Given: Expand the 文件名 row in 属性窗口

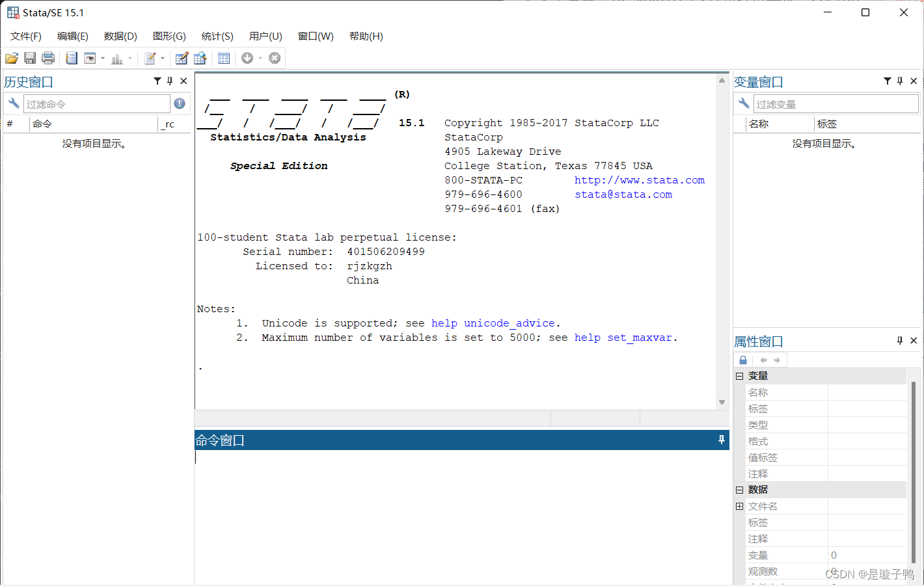Looking at the screenshot, I should (739, 506).
